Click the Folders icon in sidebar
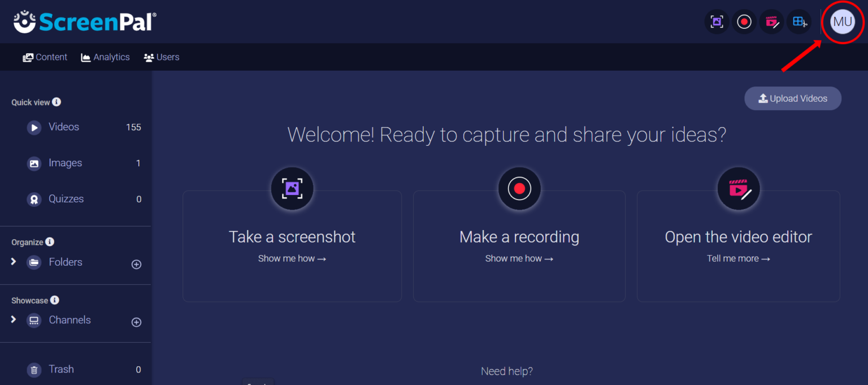 (x=34, y=262)
